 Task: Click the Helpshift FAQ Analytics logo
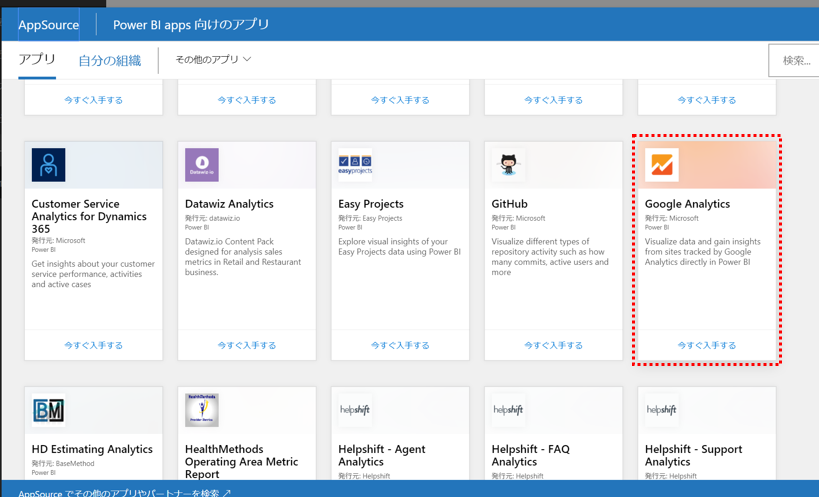click(x=508, y=410)
